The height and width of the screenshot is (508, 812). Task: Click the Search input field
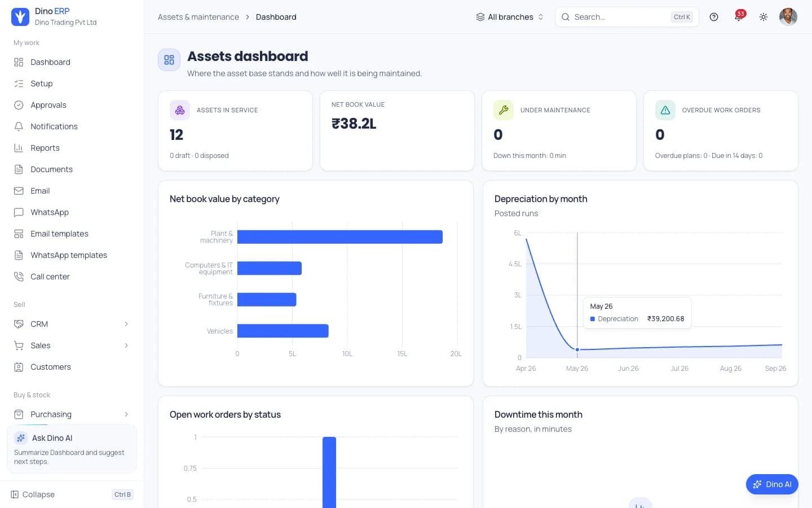(x=626, y=17)
